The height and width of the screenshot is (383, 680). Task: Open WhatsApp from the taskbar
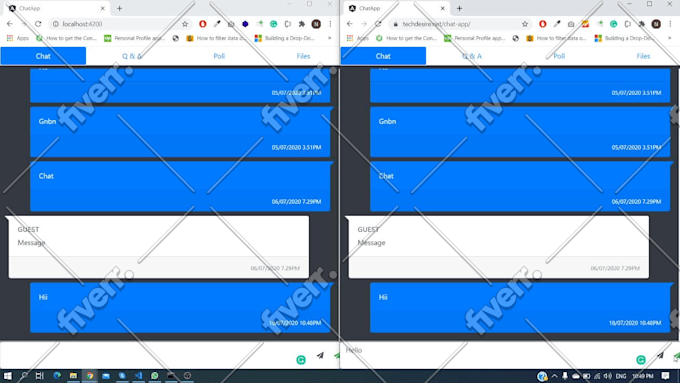154,376
